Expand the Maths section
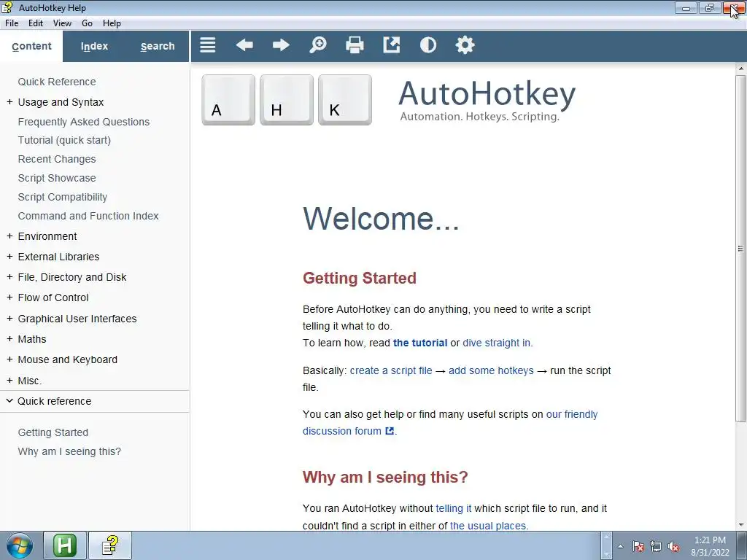747x560 pixels. point(9,339)
